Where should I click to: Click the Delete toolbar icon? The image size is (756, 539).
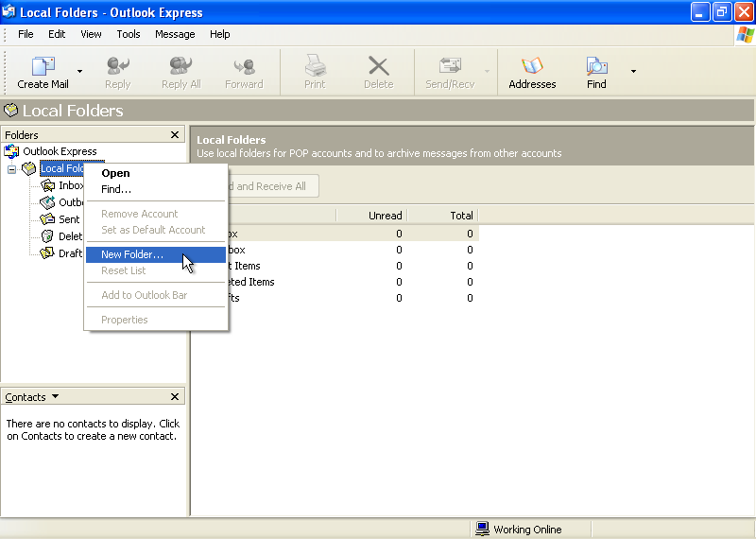pyautogui.click(x=379, y=66)
